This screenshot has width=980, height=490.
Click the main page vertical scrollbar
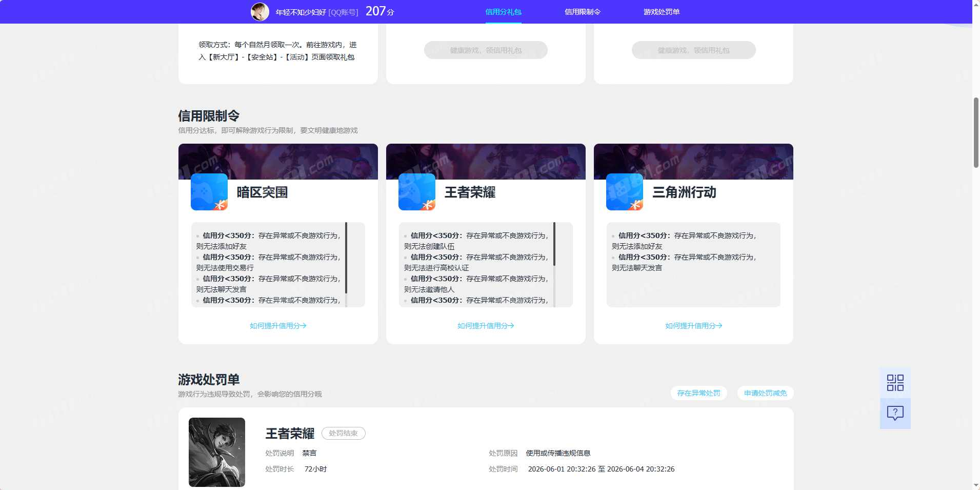point(976,132)
